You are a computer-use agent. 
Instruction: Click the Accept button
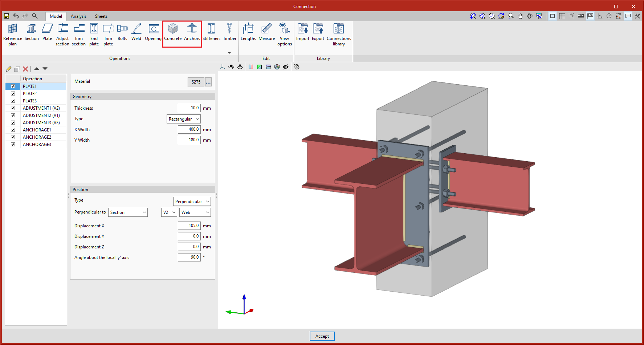322,336
